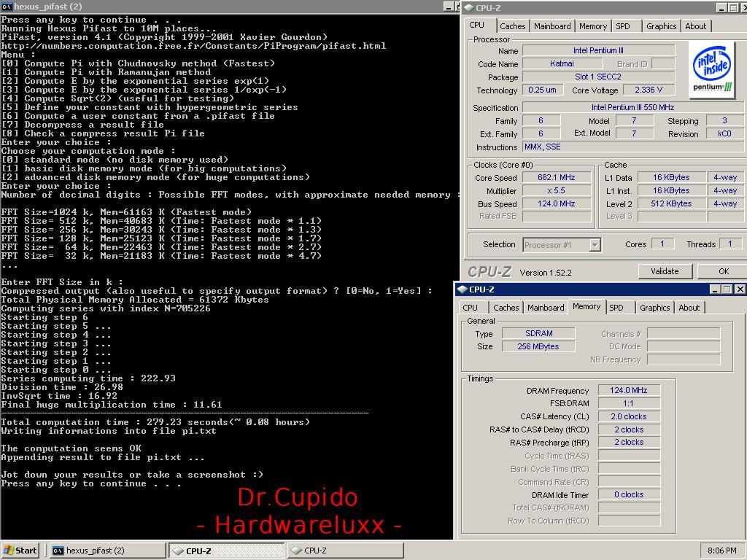This screenshot has height=560, width=747.
Task: Minimize the lower CPU-Z window
Action: tap(715, 289)
